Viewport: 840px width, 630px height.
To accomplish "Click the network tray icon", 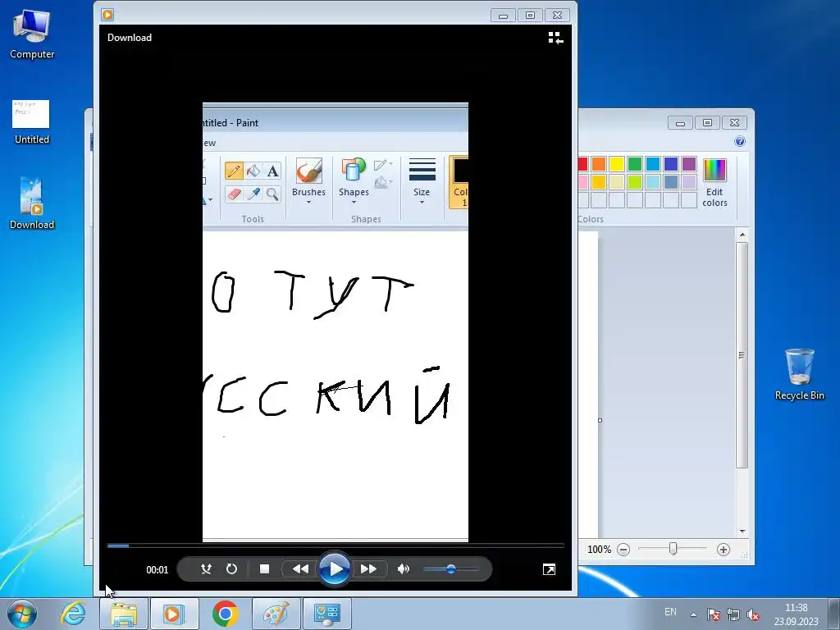I will tap(733, 614).
